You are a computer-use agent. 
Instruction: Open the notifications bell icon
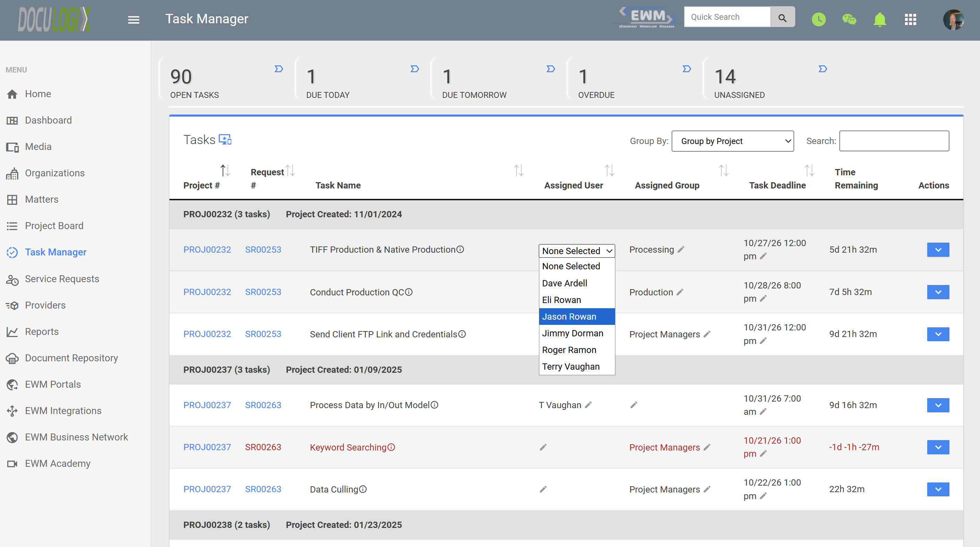click(x=880, y=19)
